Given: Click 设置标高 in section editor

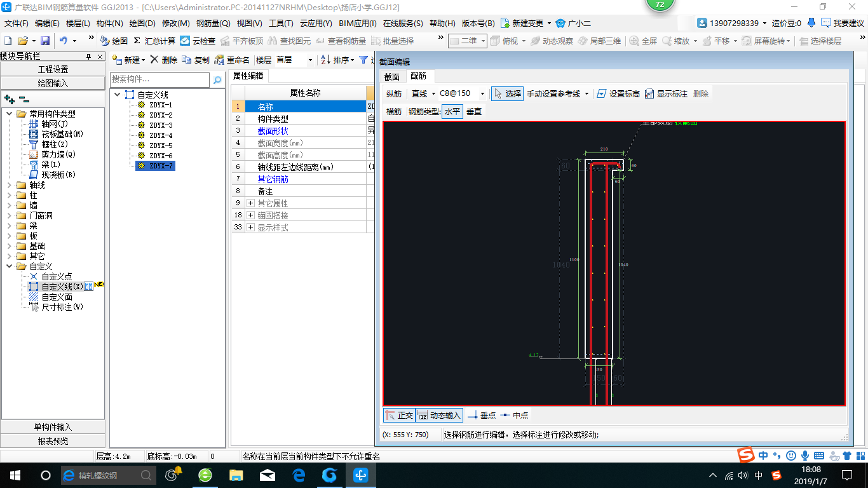Looking at the screenshot, I should [618, 93].
